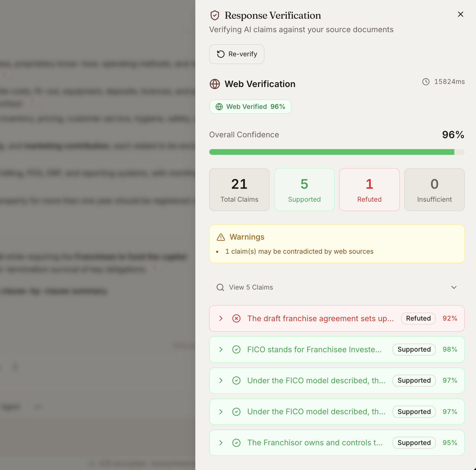
Task: Click the Verifying AI claims subtitle
Action: 301,30
